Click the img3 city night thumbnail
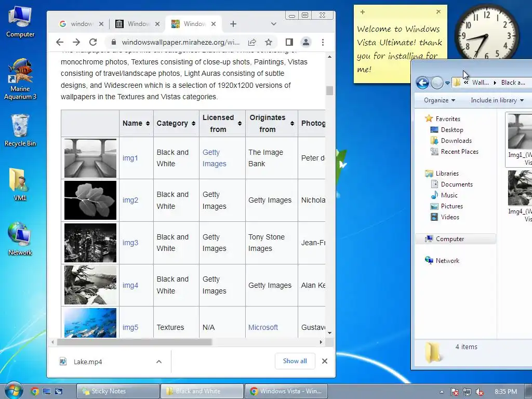532x399 pixels. pyautogui.click(x=90, y=243)
